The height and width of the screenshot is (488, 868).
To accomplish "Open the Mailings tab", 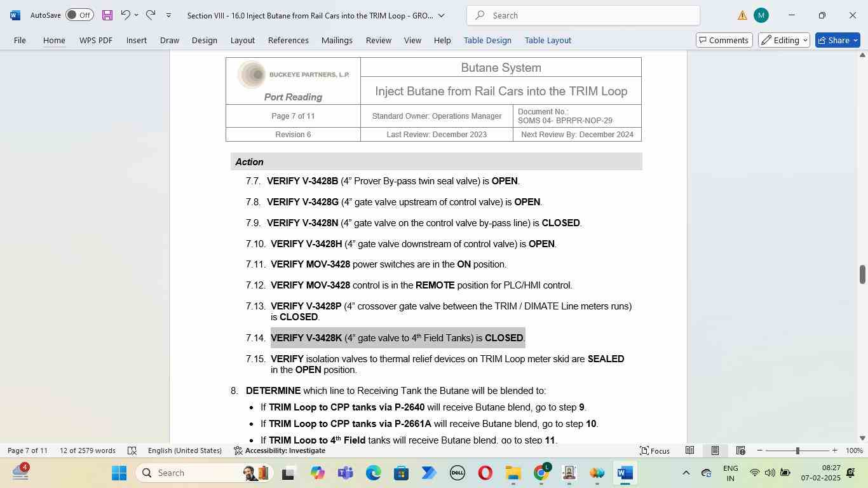I will click(x=337, y=40).
